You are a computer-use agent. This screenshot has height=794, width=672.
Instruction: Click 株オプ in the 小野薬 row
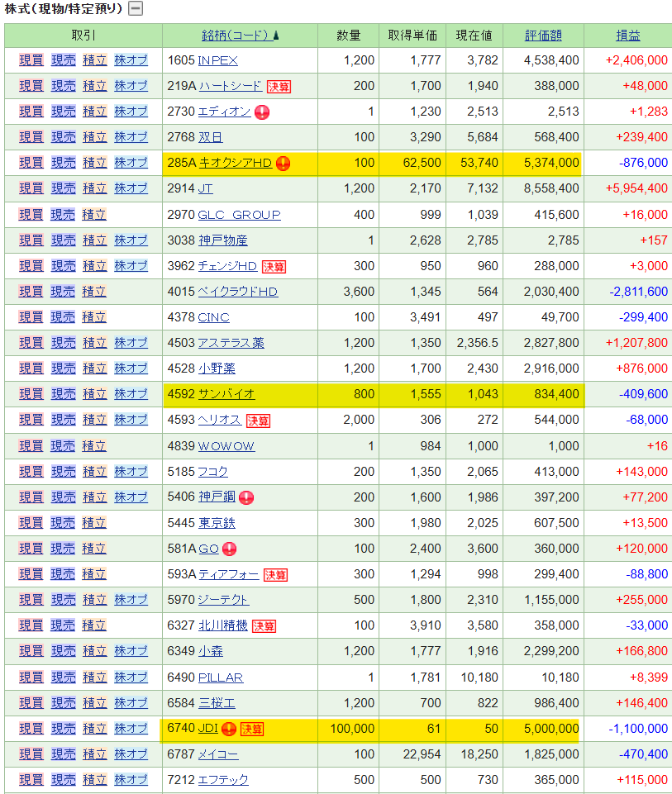(131, 368)
